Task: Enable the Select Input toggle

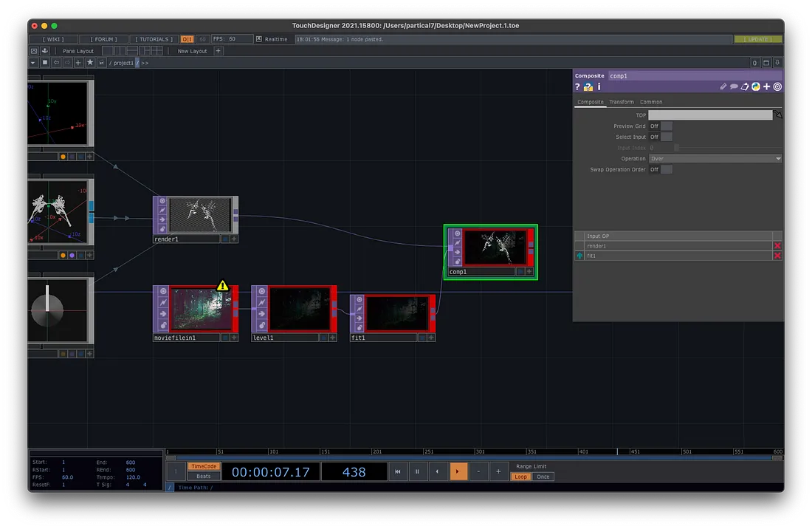Action: 666,137
